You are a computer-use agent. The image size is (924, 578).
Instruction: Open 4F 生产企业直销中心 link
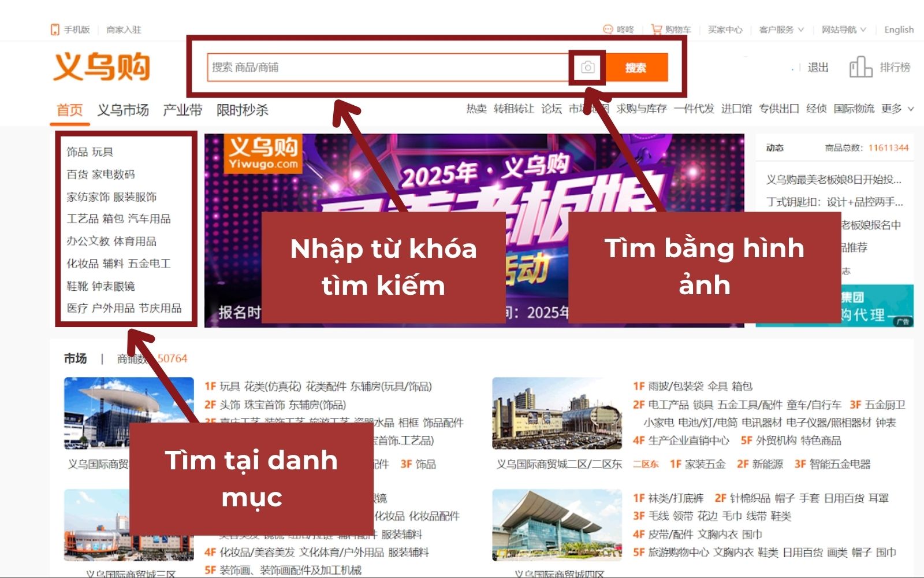(681, 441)
